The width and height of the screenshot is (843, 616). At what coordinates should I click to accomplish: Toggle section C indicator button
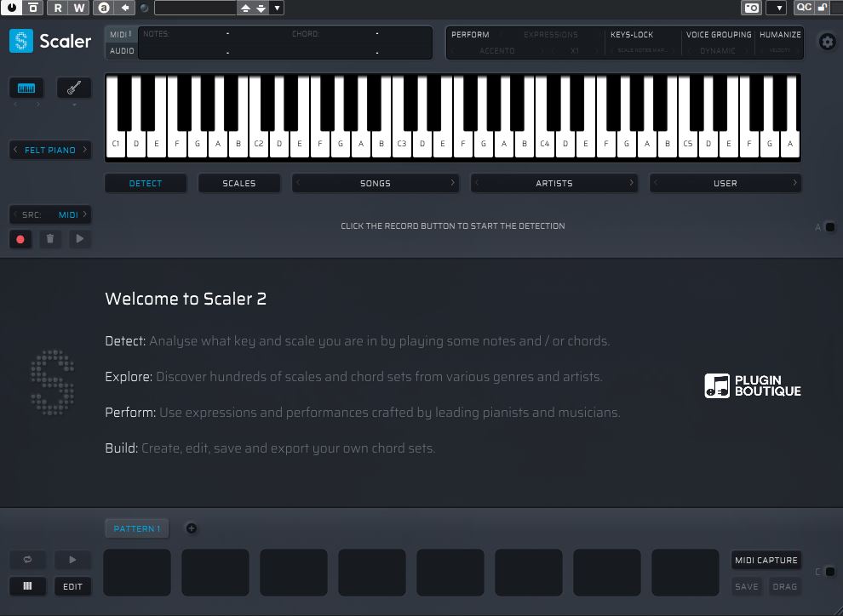tap(830, 572)
